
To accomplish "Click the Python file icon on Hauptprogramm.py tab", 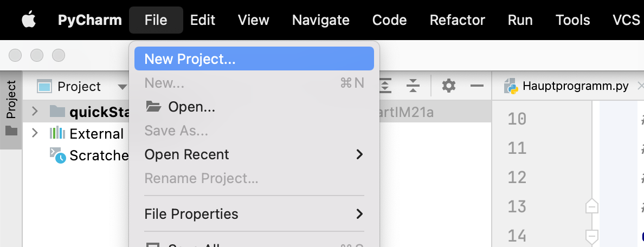I will pos(510,86).
